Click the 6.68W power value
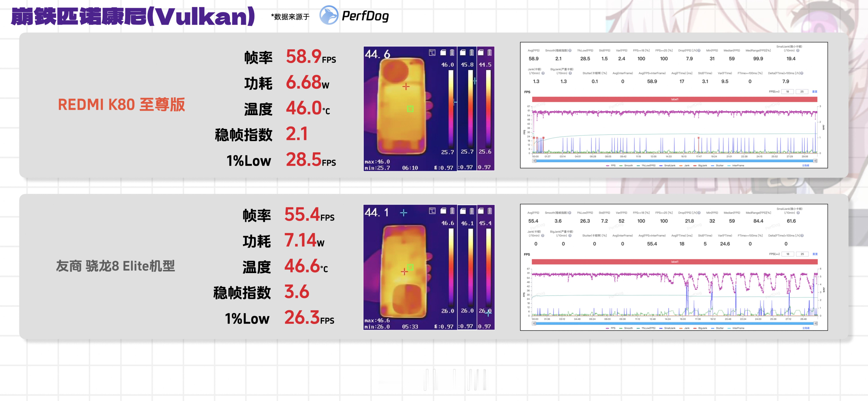Screen dimensions: 868x401 click(307, 82)
